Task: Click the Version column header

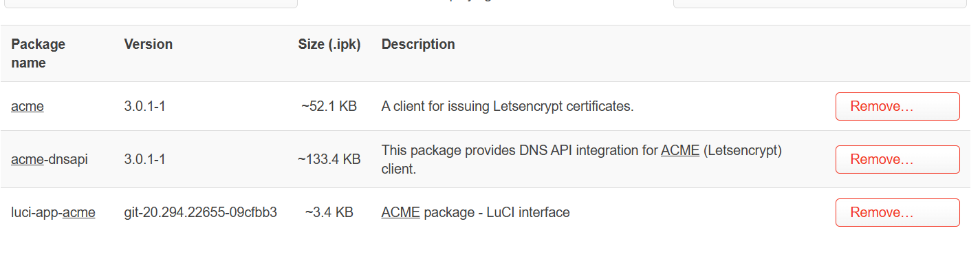Action: [149, 44]
